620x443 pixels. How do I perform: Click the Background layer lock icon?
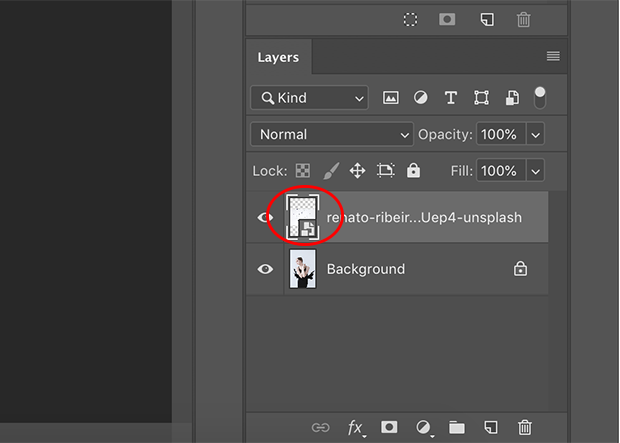[x=520, y=269]
